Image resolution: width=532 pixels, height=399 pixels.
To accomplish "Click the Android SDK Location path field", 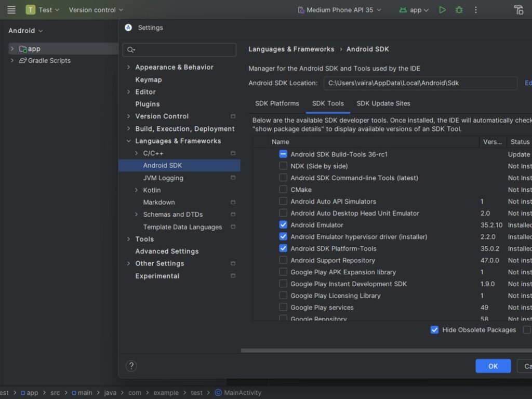I will [420, 83].
